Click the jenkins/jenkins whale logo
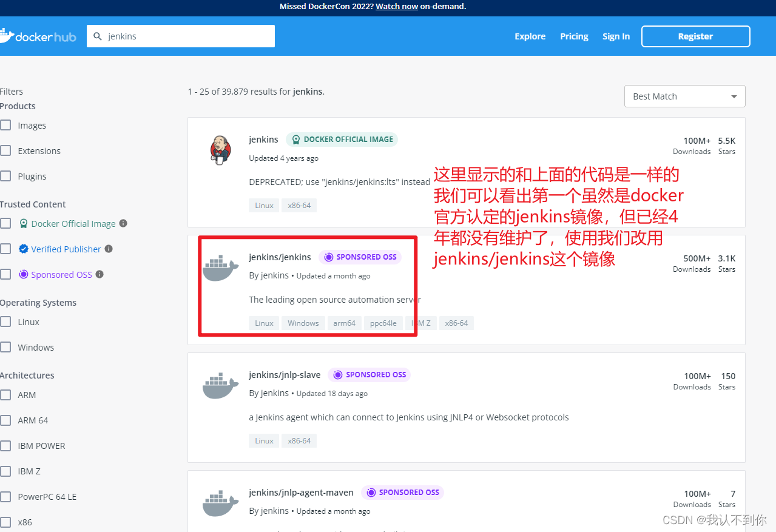 (220, 269)
